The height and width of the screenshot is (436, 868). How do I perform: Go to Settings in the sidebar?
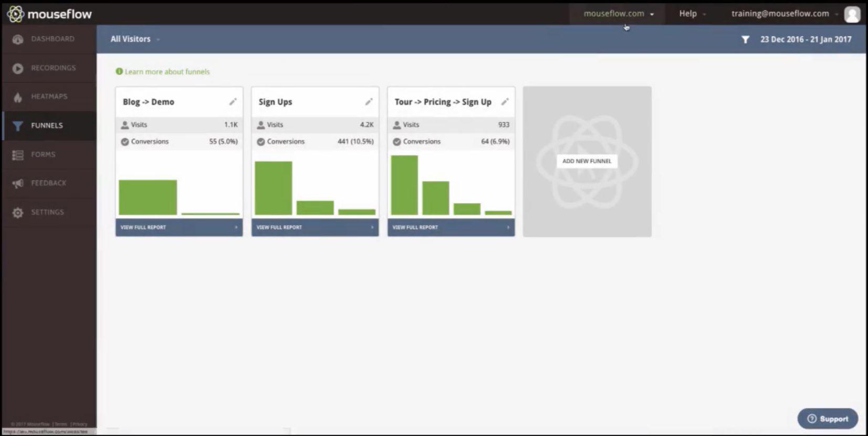pyautogui.click(x=49, y=212)
